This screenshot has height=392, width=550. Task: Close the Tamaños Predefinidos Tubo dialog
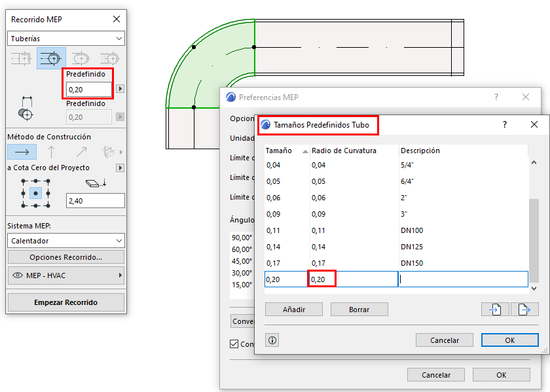[x=534, y=124]
